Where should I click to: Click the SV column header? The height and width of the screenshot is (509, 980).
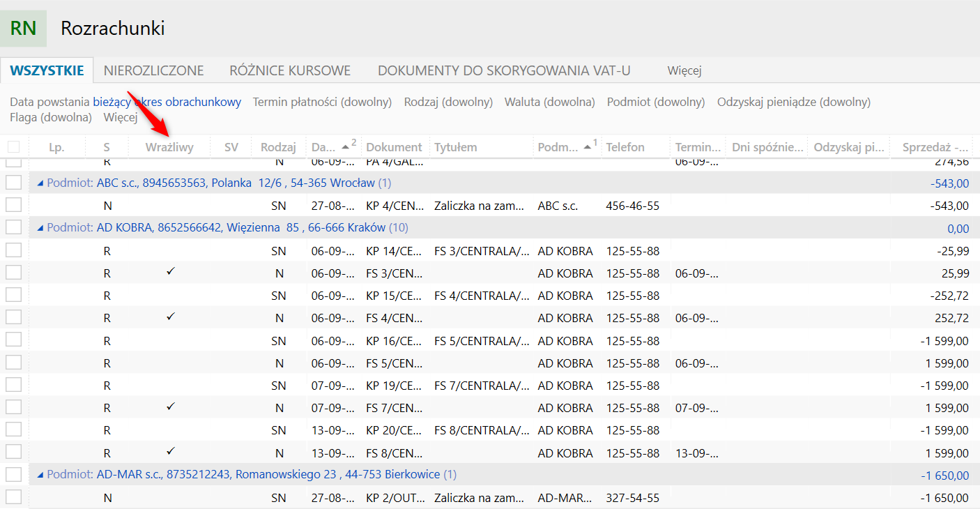pos(231,147)
